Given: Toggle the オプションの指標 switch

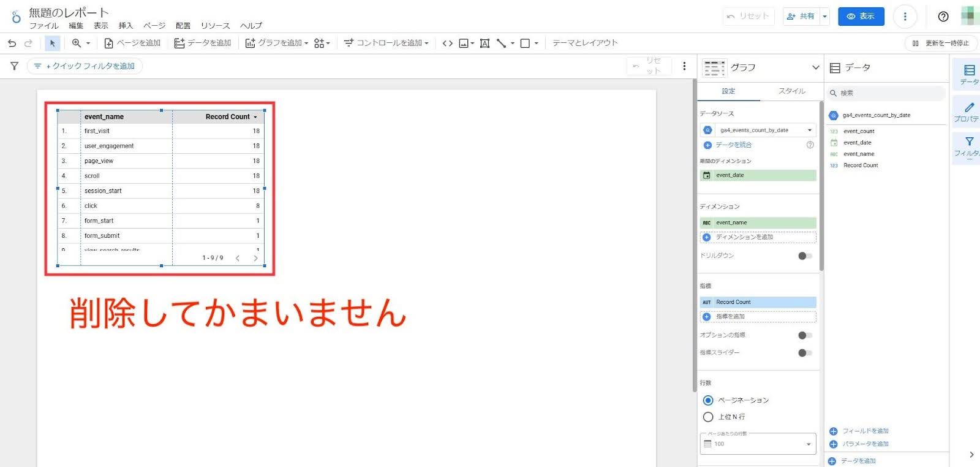Looking at the screenshot, I should pos(805,335).
